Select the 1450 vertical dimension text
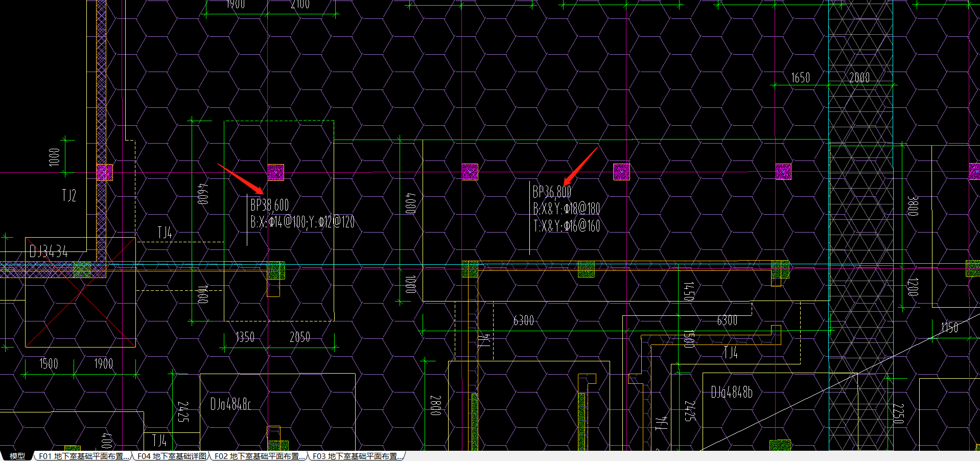 [688, 291]
